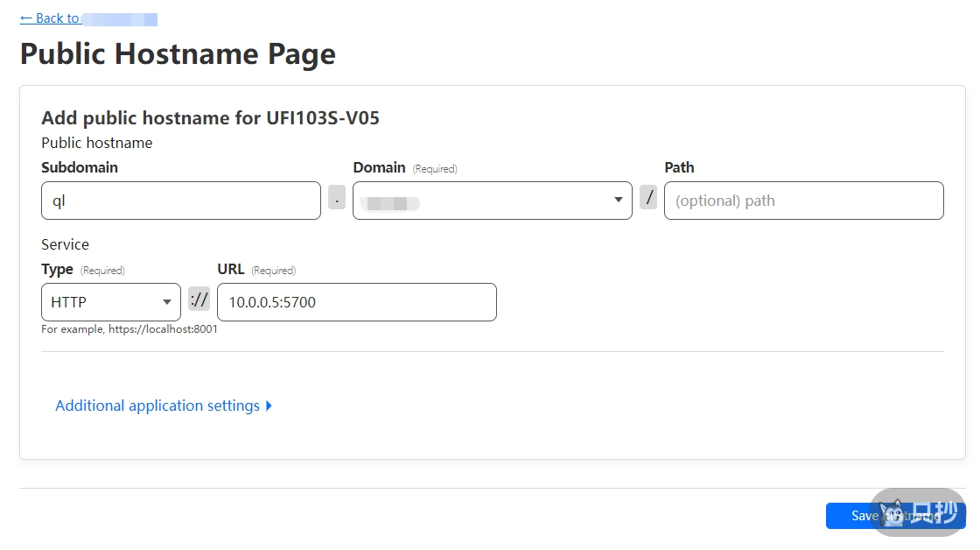Click the 'For example, https://localhost:8001' hint
Image resolution: width=980 pixels, height=550 pixels.
coord(129,330)
